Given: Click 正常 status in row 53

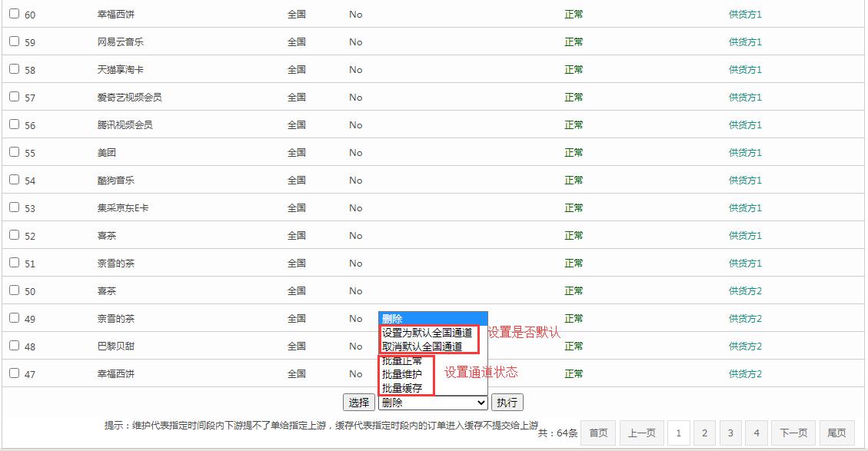Looking at the screenshot, I should (x=574, y=208).
